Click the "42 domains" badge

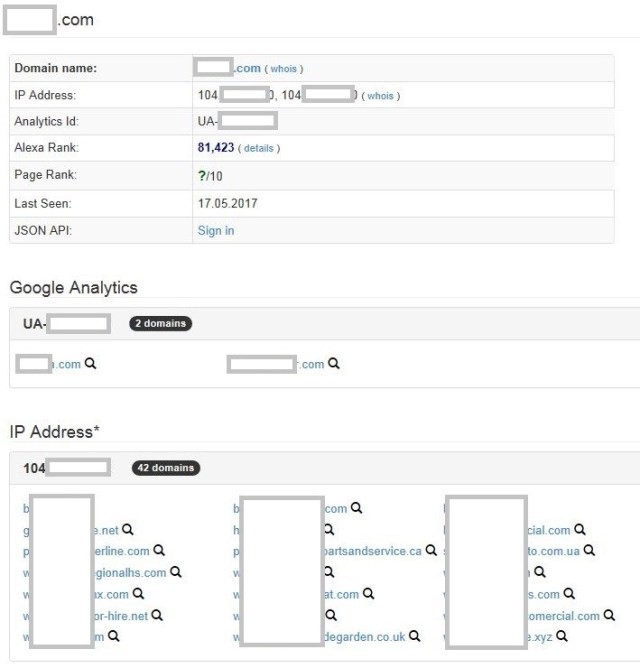[x=166, y=468]
